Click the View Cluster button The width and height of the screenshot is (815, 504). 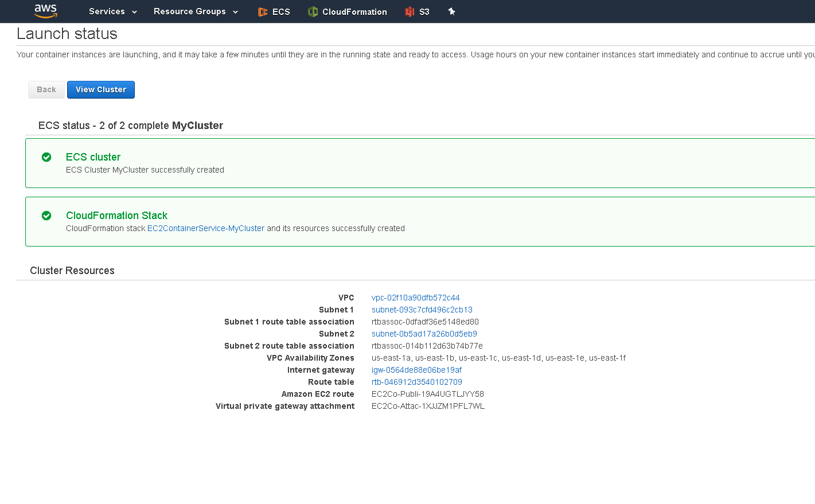[x=101, y=89]
